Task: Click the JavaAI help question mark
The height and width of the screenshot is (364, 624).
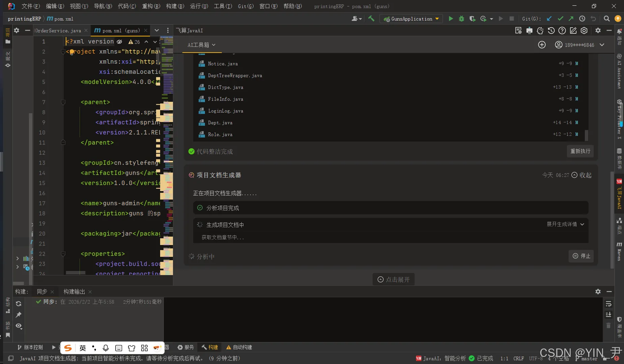Action: (x=562, y=31)
